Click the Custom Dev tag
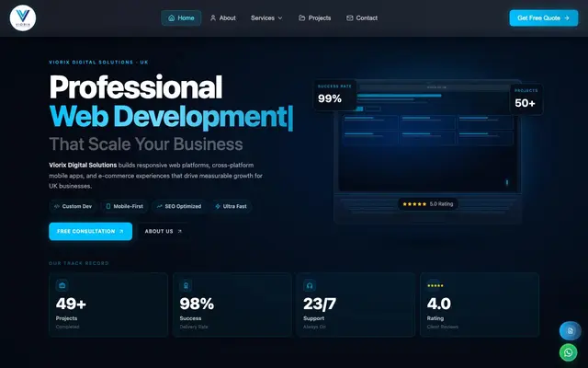 pyautogui.click(x=73, y=206)
